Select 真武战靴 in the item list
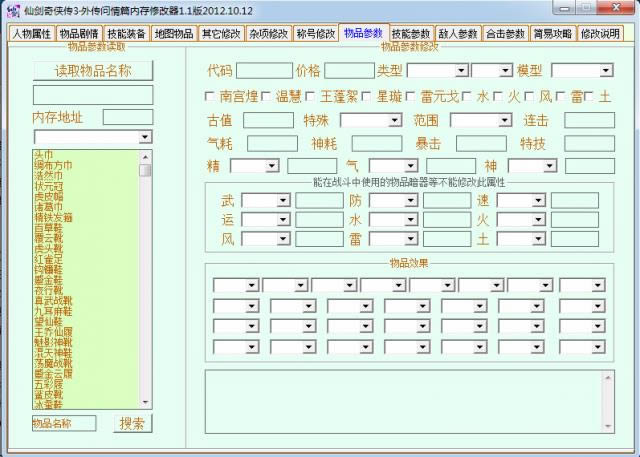 (53, 301)
